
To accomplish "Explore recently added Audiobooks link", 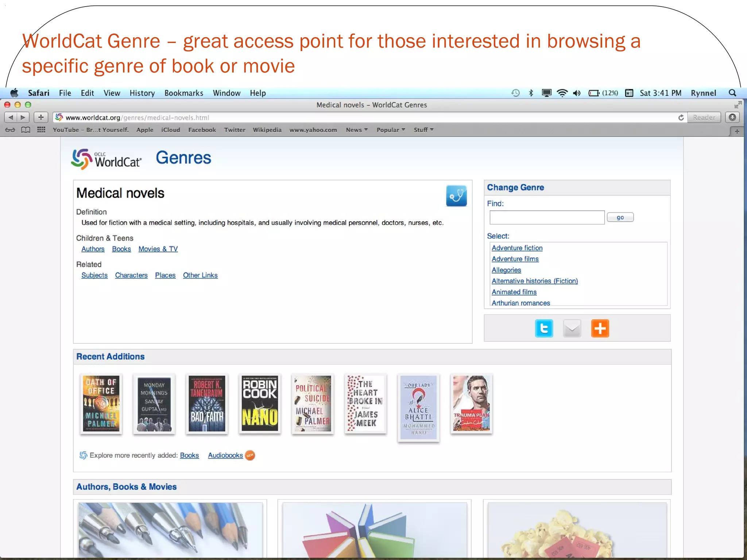I will coord(225,455).
